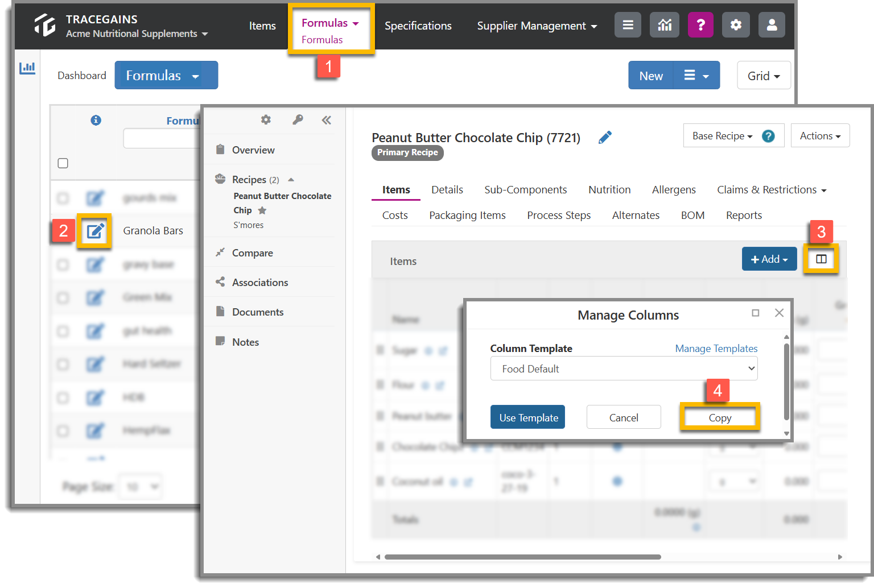Screen dimensions: 874x588
Task: Open the help icon in the top navigation
Action: coord(700,25)
